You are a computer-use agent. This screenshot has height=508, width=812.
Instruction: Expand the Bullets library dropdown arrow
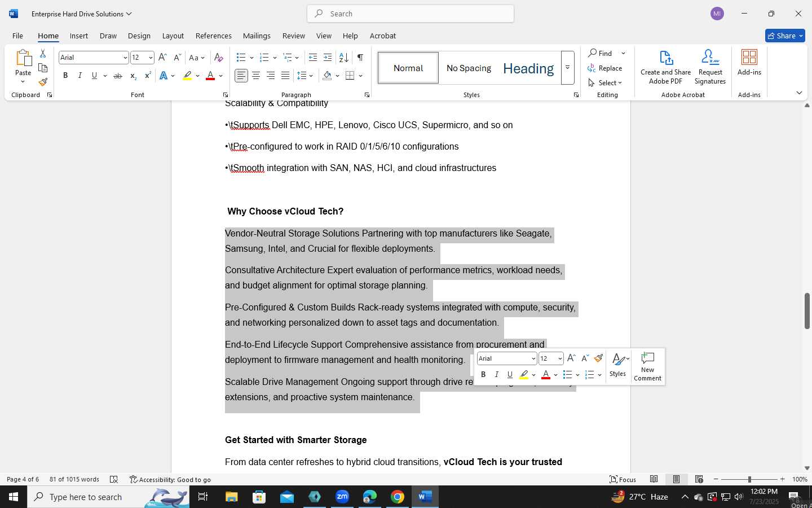coord(251,58)
